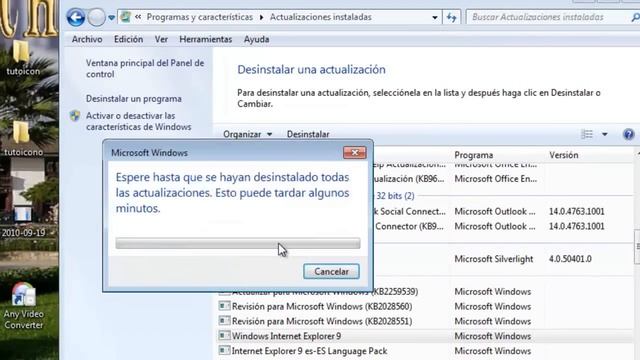Open the Ver menu
640x360 pixels.
point(161,40)
